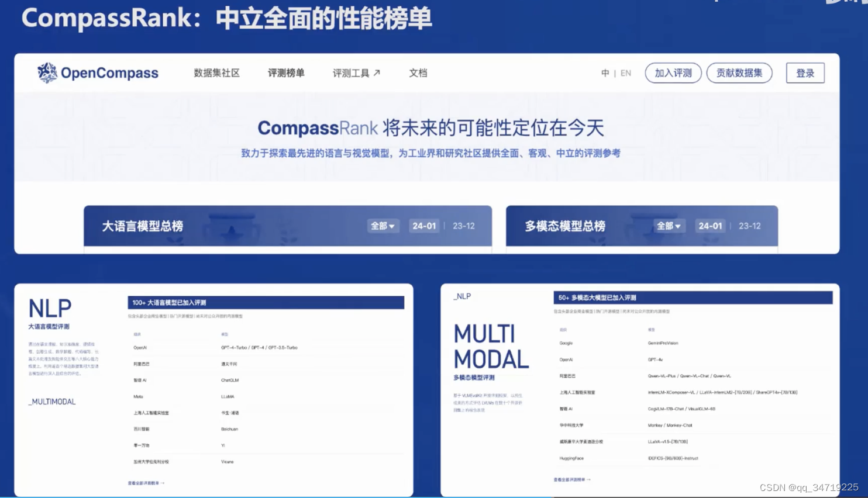The height and width of the screenshot is (498, 868).
Task: Open the 查看全部评测榜单 link in NLP card
Action: [x=146, y=483]
